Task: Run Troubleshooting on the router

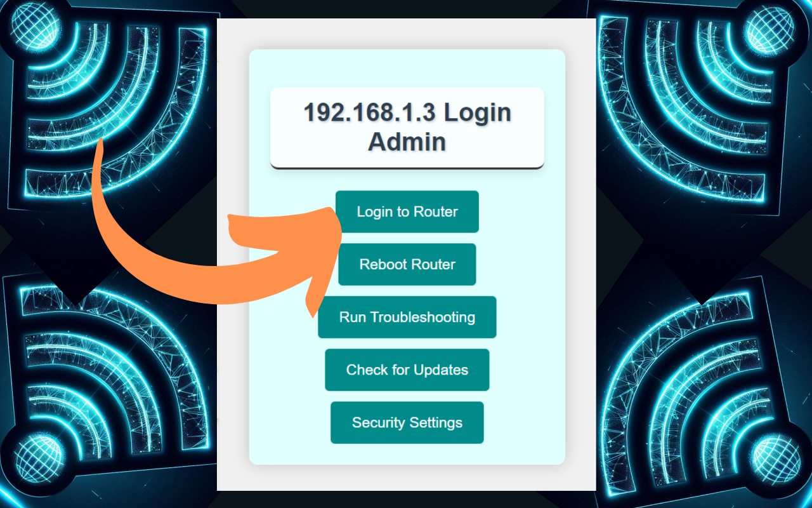Action: 407,317
